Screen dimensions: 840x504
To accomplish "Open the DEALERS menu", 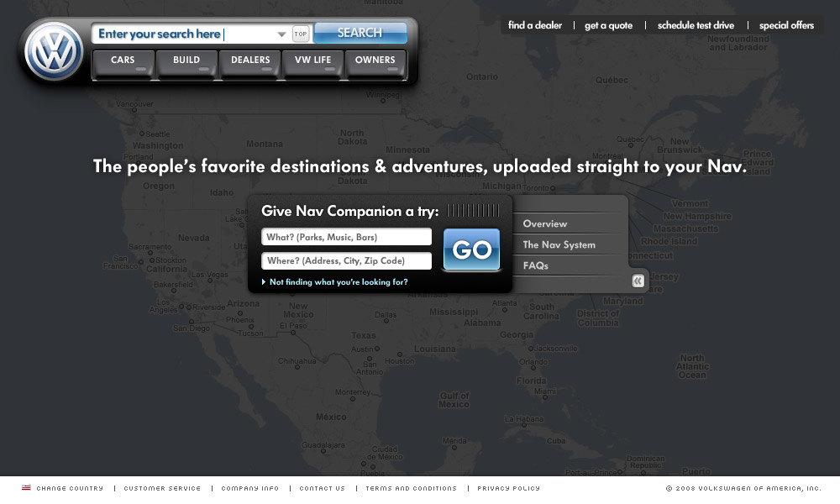I will click(250, 64).
